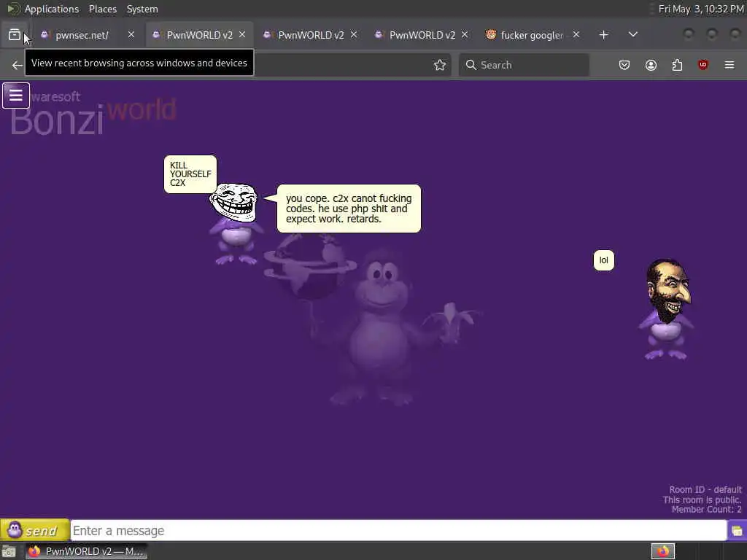This screenshot has height=560, width=747.
Task: Close the fucker googler tab
Action: click(576, 35)
